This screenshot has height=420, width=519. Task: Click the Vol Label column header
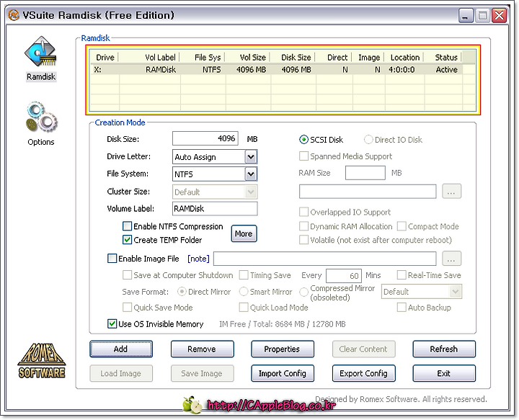point(149,57)
